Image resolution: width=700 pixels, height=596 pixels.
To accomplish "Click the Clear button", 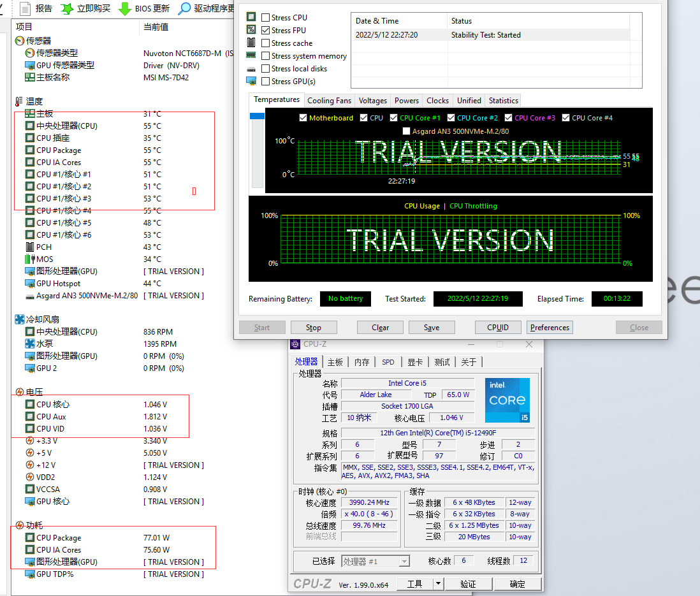I will point(381,328).
